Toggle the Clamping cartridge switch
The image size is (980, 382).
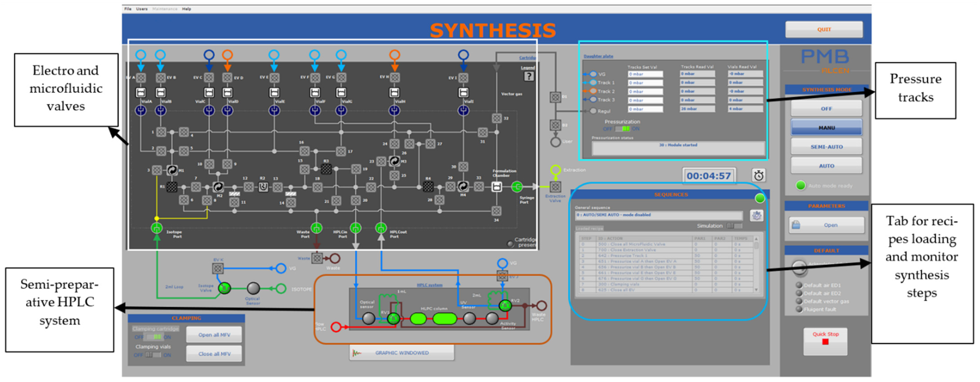(154, 337)
